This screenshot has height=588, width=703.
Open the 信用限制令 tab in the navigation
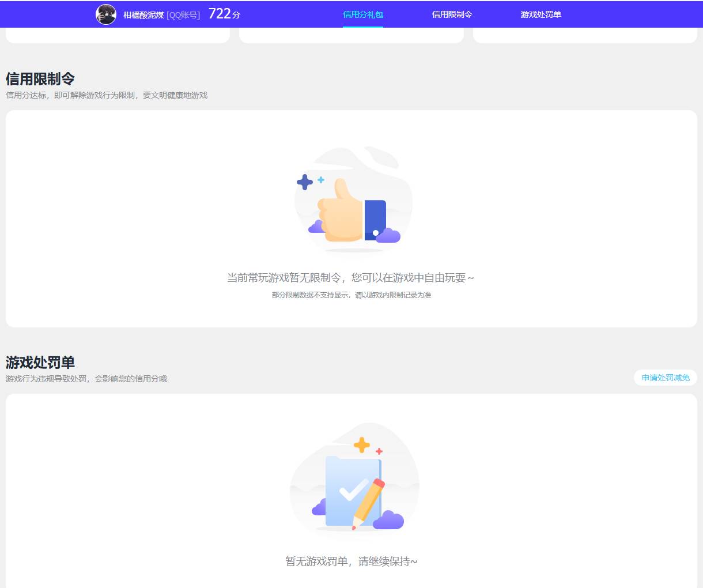pyautogui.click(x=452, y=14)
